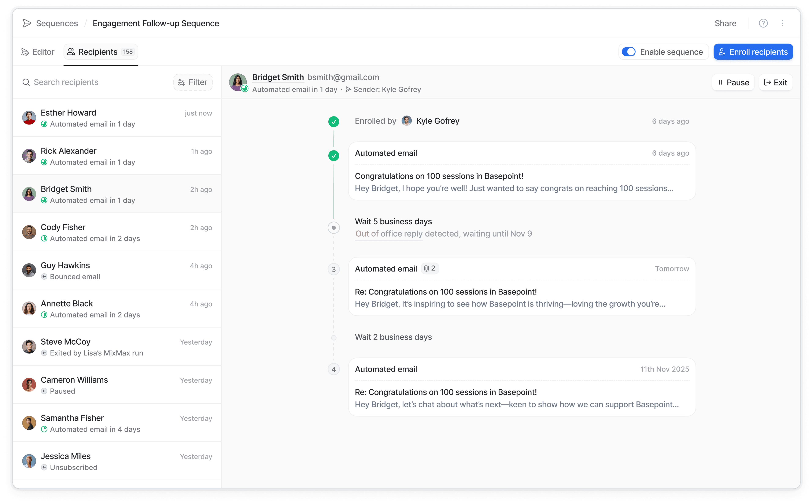Click the Exit button for Bridget Smith
The height and width of the screenshot is (504, 812).
(x=775, y=83)
